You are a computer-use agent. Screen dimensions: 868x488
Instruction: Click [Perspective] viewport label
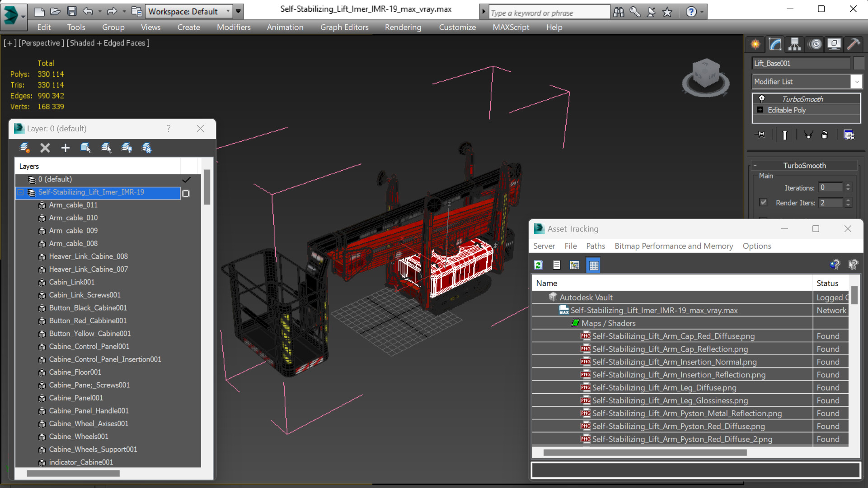(41, 43)
